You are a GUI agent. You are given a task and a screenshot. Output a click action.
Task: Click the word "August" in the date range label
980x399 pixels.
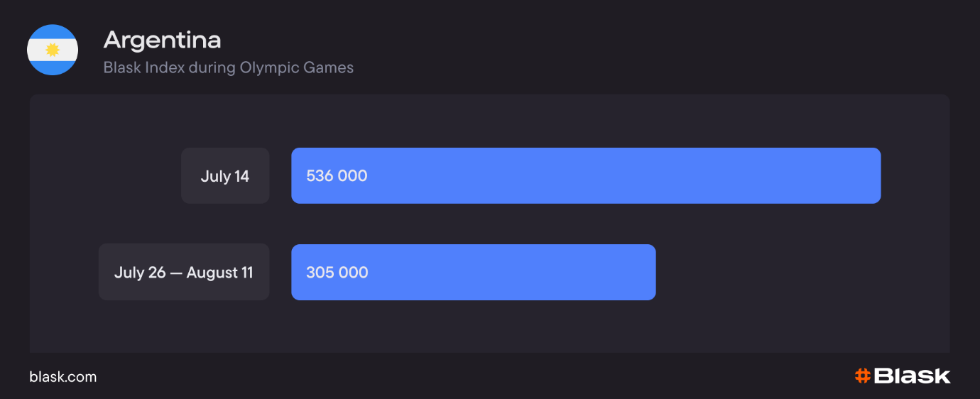[x=212, y=273]
